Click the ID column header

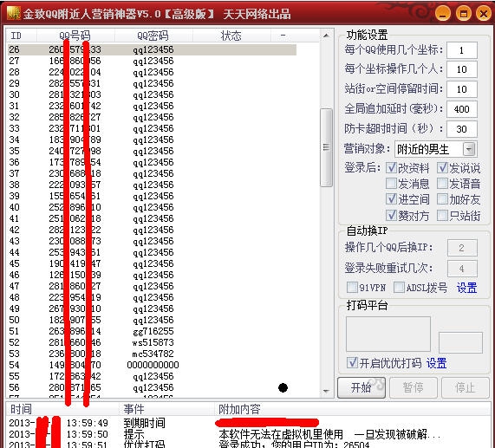(x=22, y=36)
